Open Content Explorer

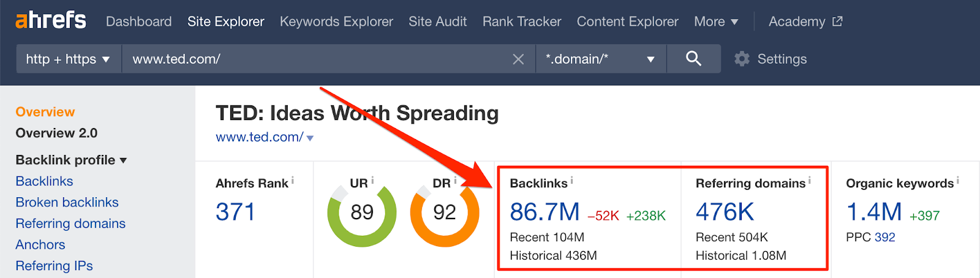tap(628, 21)
